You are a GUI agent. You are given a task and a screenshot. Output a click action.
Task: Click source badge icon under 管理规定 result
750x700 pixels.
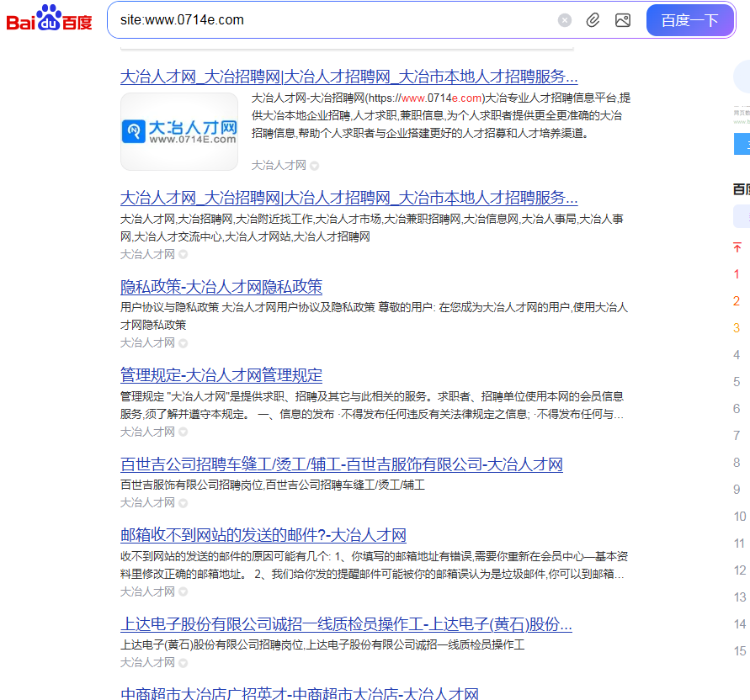[184, 432]
